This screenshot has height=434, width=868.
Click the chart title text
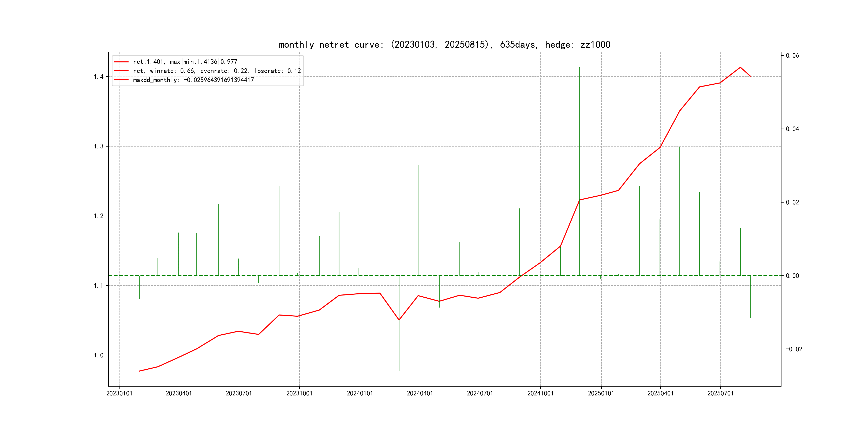(x=444, y=44)
